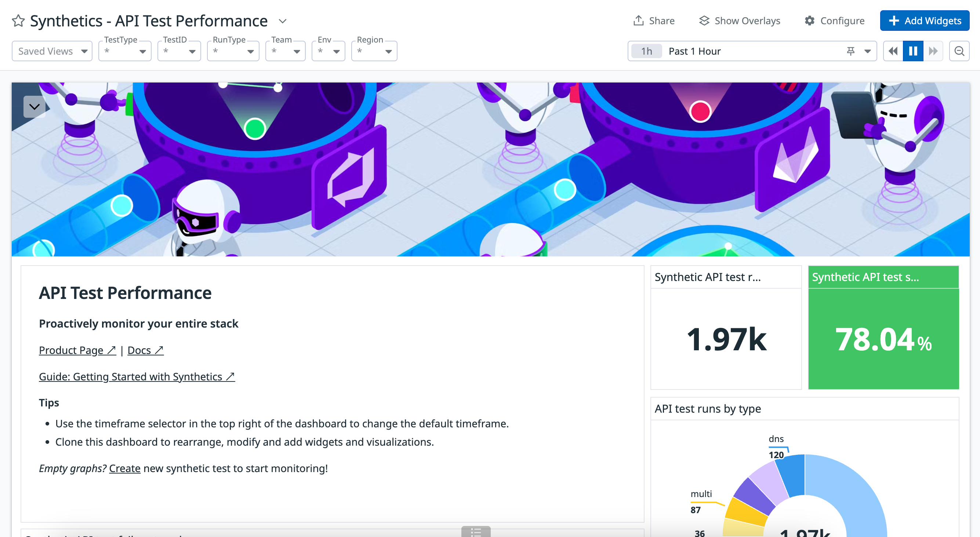Click the Configure gear icon
Image resolution: width=980 pixels, height=537 pixels.
pyautogui.click(x=810, y=21)
